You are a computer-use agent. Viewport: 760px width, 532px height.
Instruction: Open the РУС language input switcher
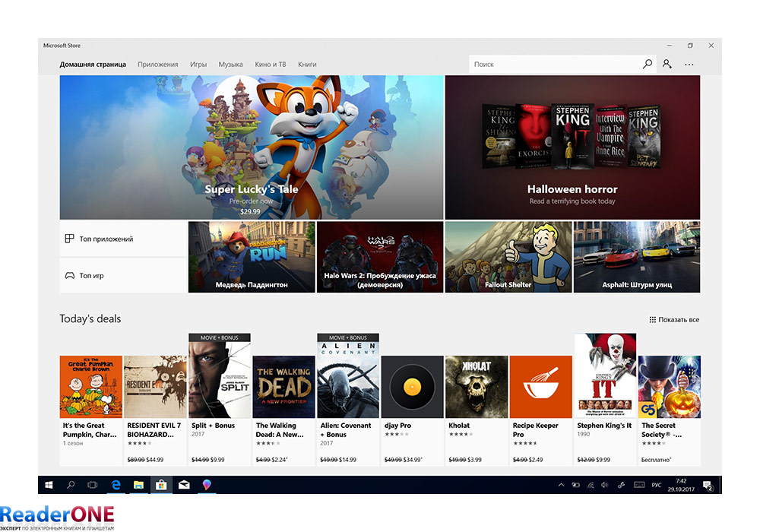tap(657, 485)
